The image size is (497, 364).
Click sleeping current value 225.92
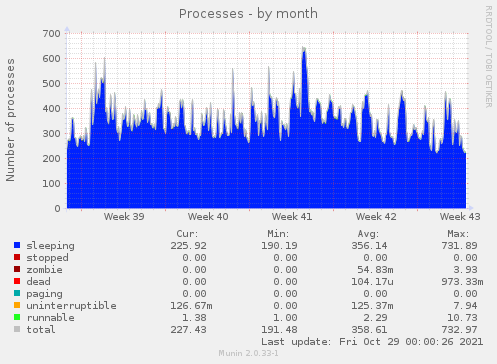pos(189,246)
